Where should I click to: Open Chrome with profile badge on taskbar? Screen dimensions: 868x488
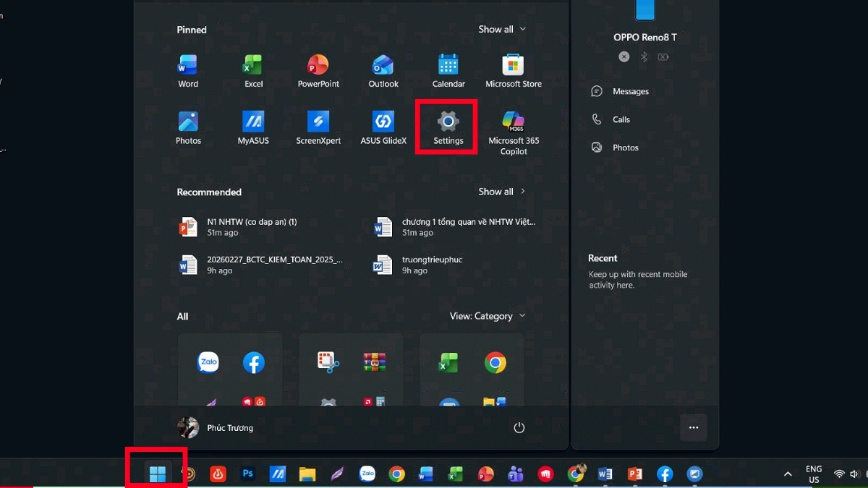point(576,473)
